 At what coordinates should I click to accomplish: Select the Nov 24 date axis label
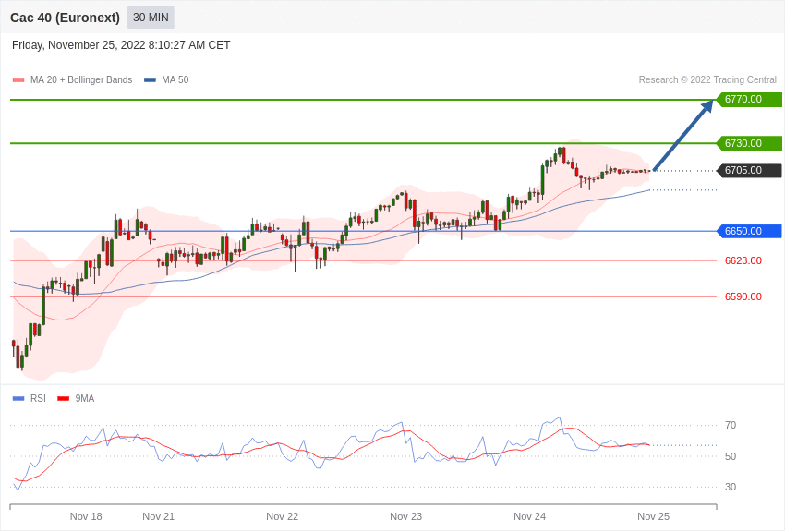point(529,516)
